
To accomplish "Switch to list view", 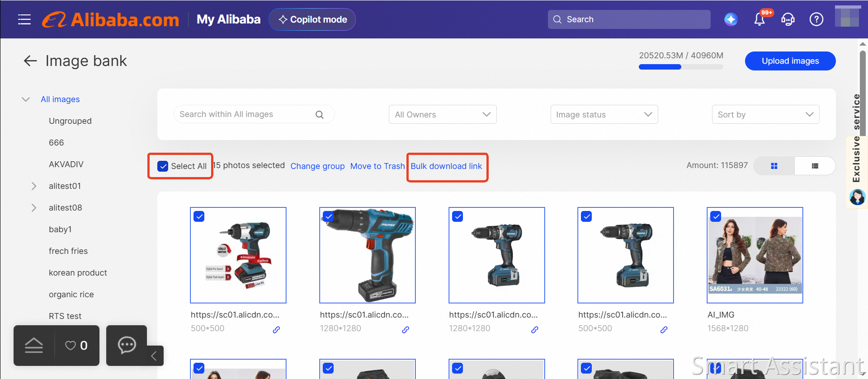I will 815,166.
